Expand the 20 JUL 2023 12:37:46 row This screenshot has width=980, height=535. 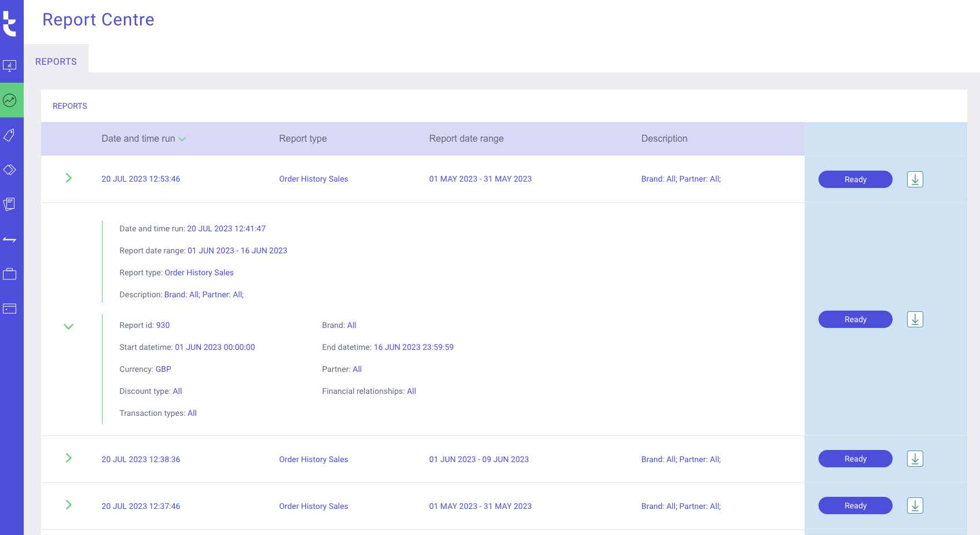click(68, 505)
